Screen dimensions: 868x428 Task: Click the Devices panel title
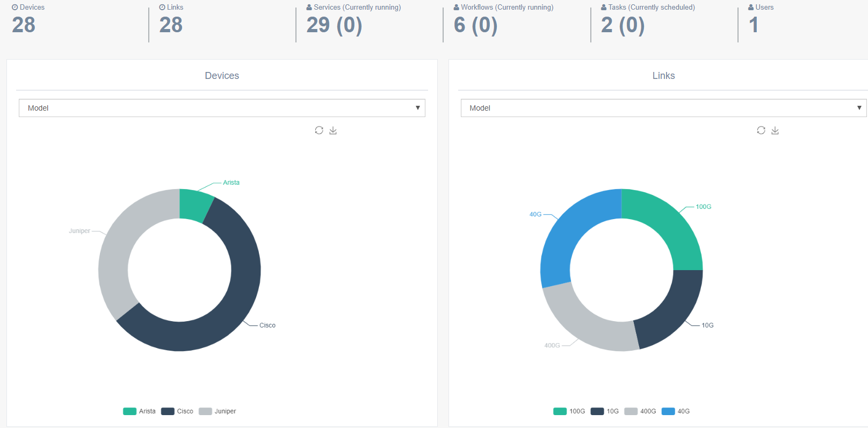pos(222,76)
